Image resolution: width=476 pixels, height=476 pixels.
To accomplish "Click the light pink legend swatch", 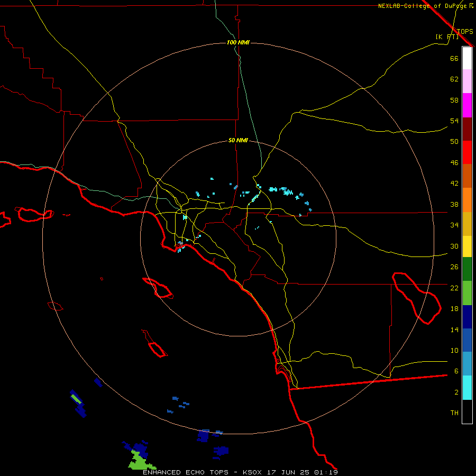I will coord(467,81).
